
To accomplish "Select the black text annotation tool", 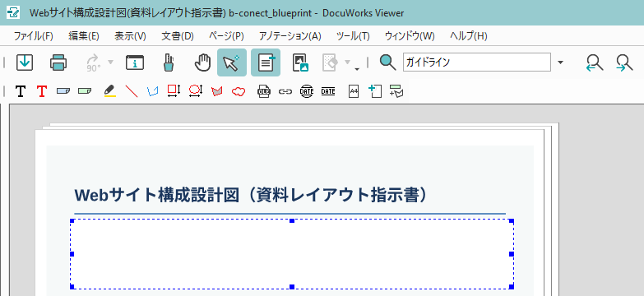I will pos(20,90).
